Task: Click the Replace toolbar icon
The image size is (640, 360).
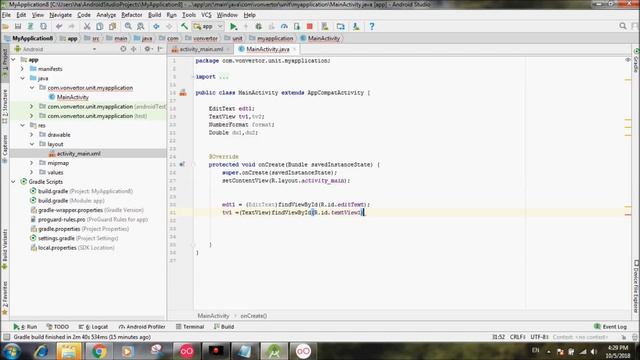Action: (x=140, y=27)
